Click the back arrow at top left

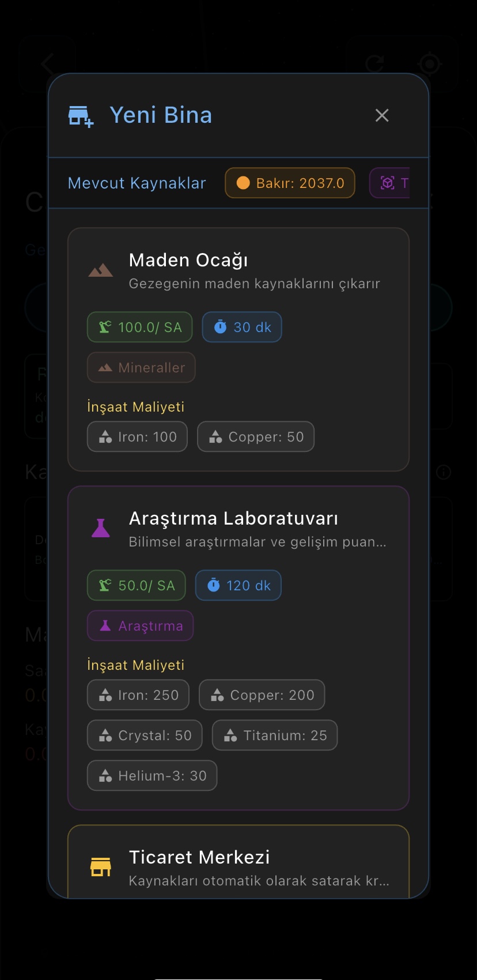click(46, 65)
